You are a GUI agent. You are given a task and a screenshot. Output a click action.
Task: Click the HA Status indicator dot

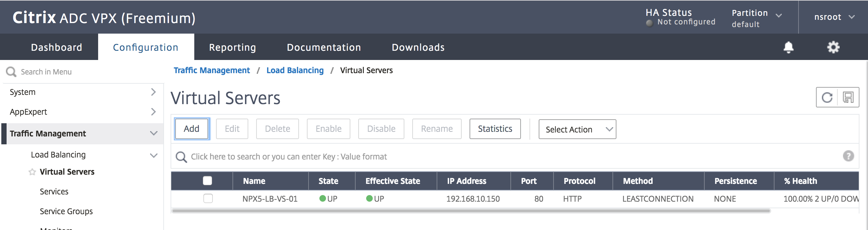point(649,23)
